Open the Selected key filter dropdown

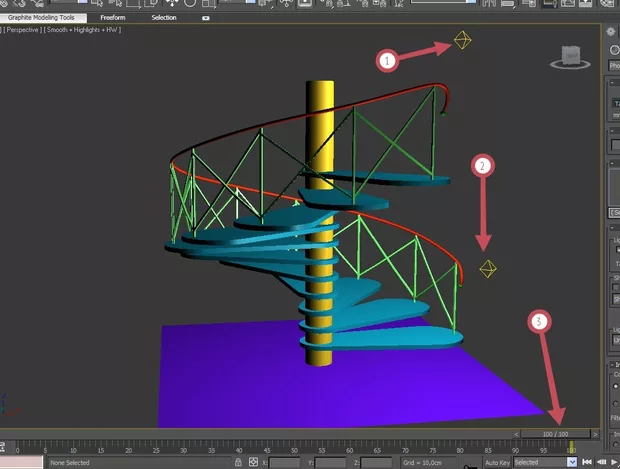(x=571, y=462)
